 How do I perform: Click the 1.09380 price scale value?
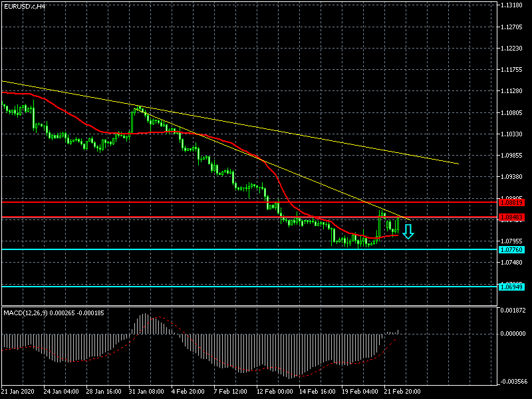click(515, 177)
